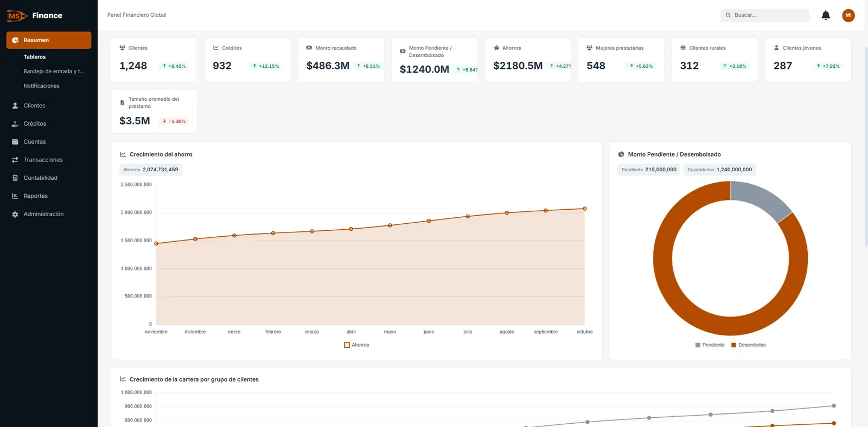Click the Clientes rurales globe icon
Screen dimensions: 868x427
point(683,48)
